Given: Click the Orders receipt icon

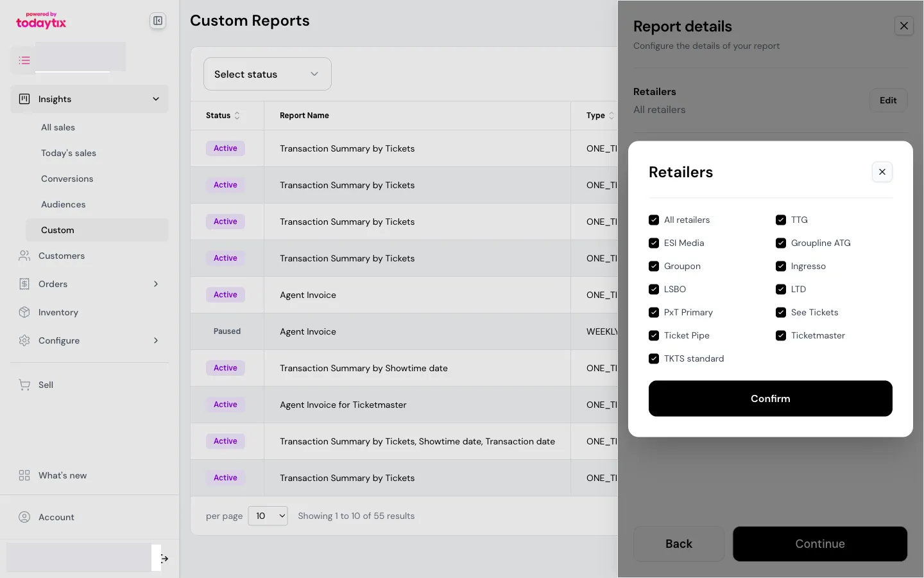Looking at the screenshot, I should pos(24,284).
